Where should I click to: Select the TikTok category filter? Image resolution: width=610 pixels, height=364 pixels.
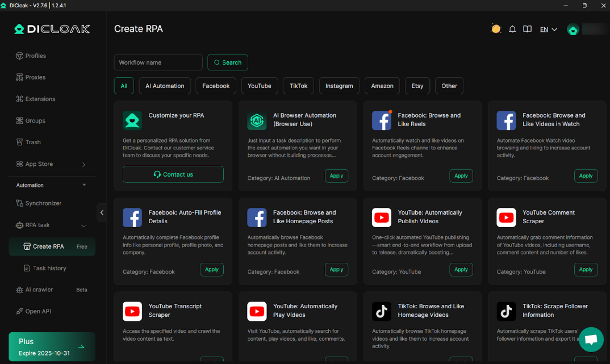298,86
